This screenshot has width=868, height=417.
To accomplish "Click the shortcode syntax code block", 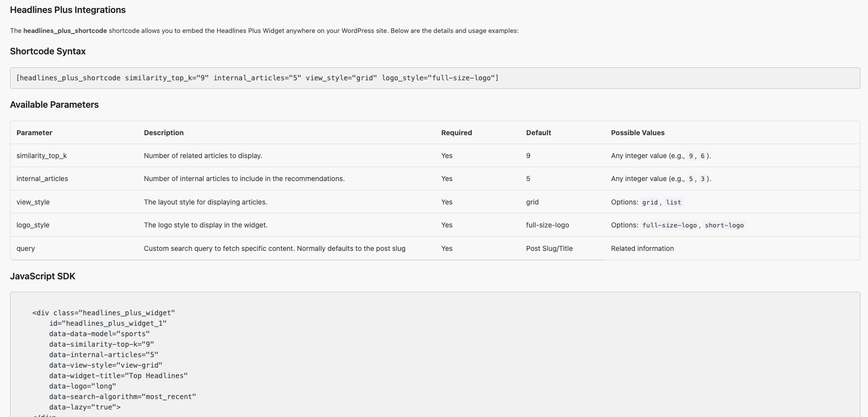I will pos(435,78).
